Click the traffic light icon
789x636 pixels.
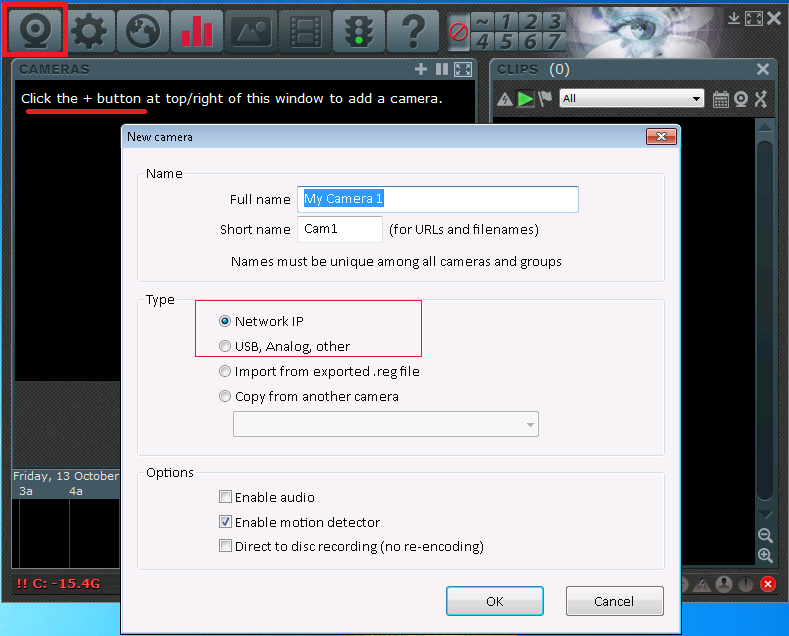click(x=358, y=32)
